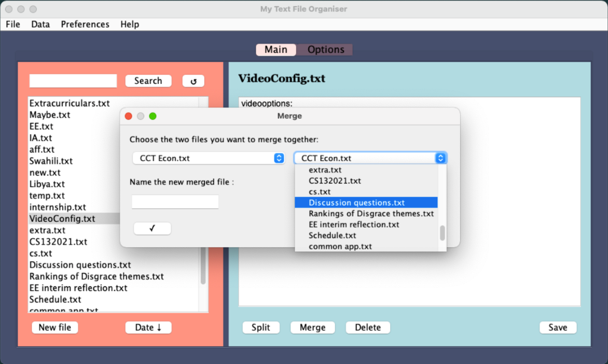The width and height of the screenshot is (608, 364).
Task: Click the new merged file name field
Action: [175, 202]
